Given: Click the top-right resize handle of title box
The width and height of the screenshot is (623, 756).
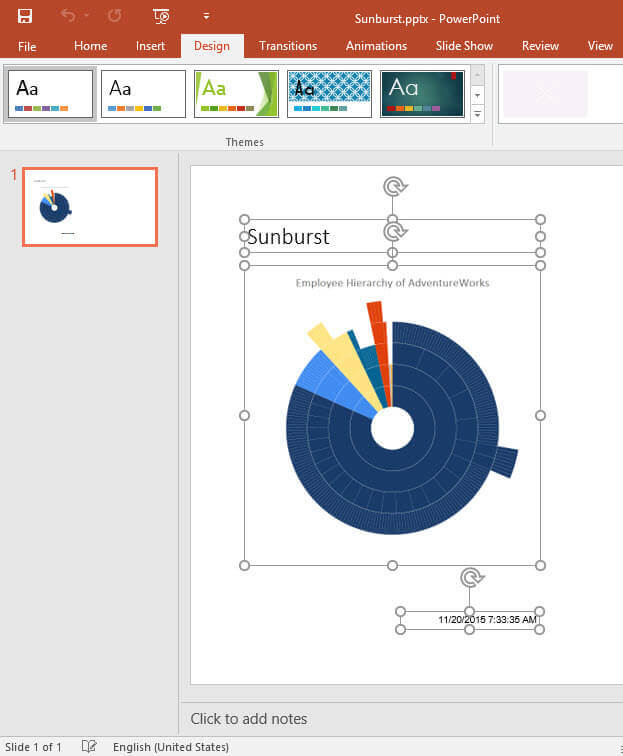Looking at the screenshot, I should coord(540,220).
